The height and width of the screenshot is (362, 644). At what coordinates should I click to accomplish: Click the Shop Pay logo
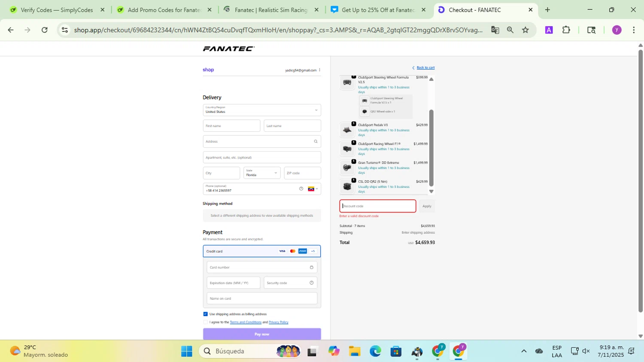(208, 70)
